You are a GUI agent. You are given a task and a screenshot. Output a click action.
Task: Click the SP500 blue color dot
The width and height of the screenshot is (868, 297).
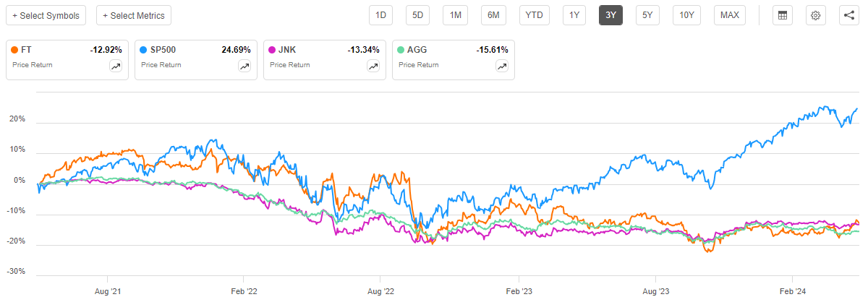tap(145, 51)
